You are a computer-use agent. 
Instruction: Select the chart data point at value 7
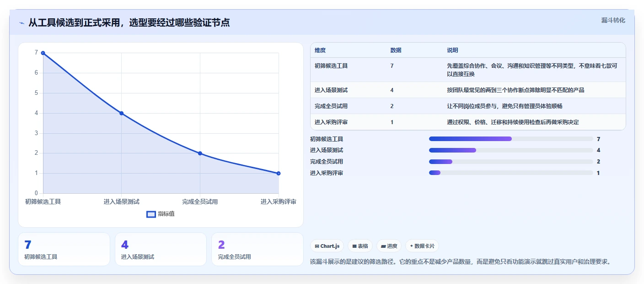click(x=43, y=53)
